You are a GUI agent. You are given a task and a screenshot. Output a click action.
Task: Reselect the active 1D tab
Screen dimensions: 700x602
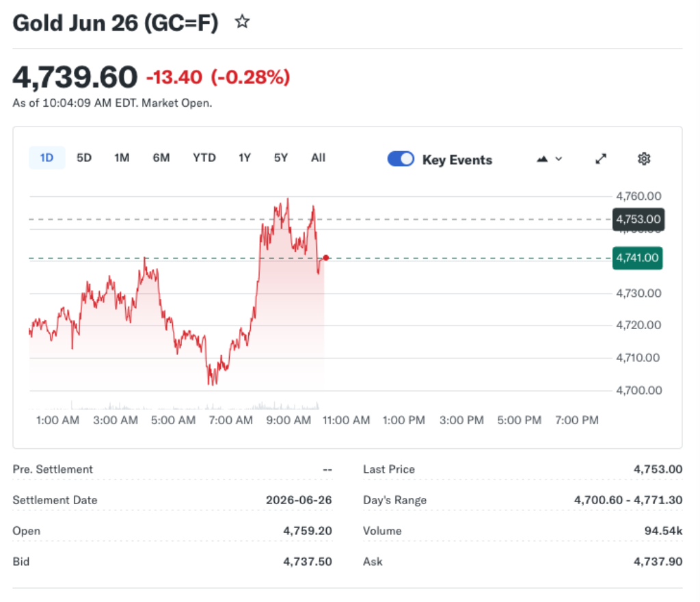46,157
